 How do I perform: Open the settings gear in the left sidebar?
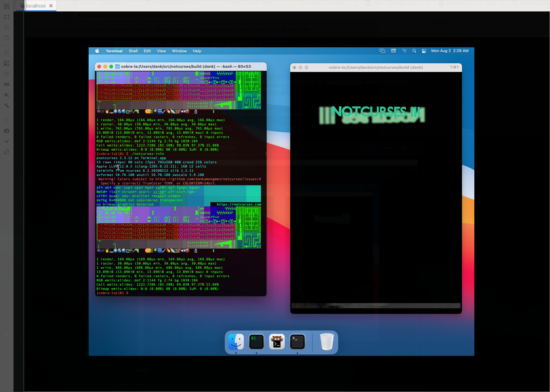[7, 95]
